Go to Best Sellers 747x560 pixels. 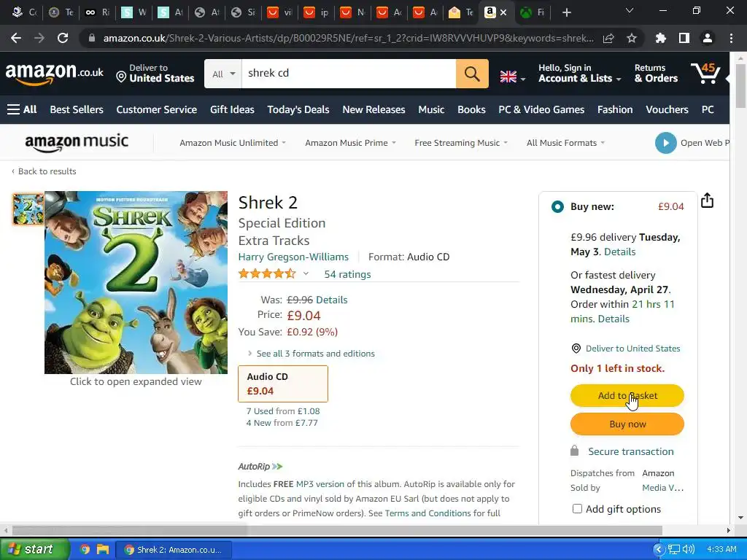point(76,109)
